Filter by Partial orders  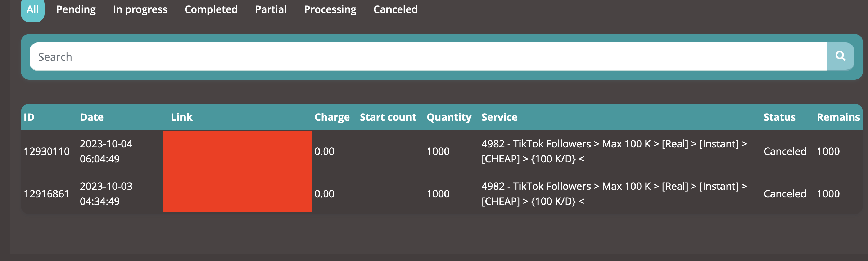[271, 9]
